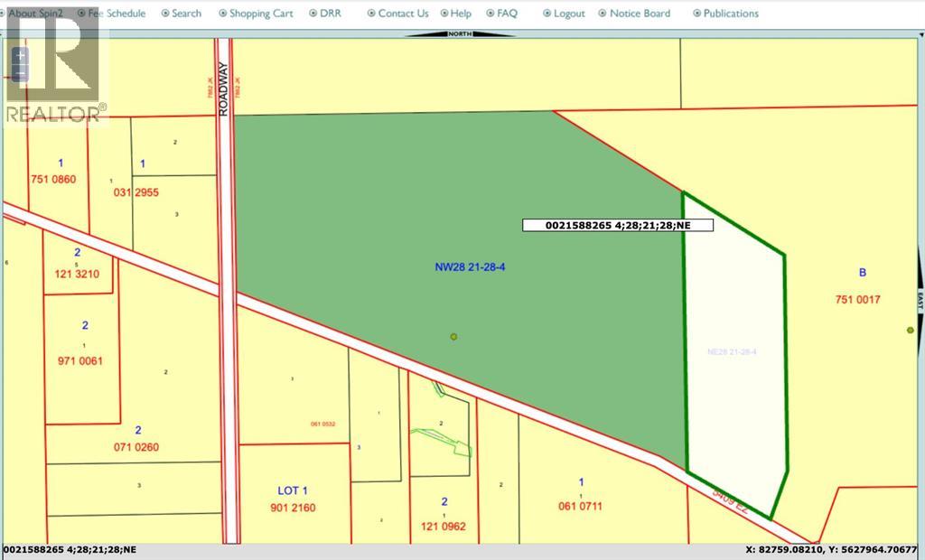This screenshot has height=560, width=925.
Task: Open Fee Schedule link
Action: point(117,13)
